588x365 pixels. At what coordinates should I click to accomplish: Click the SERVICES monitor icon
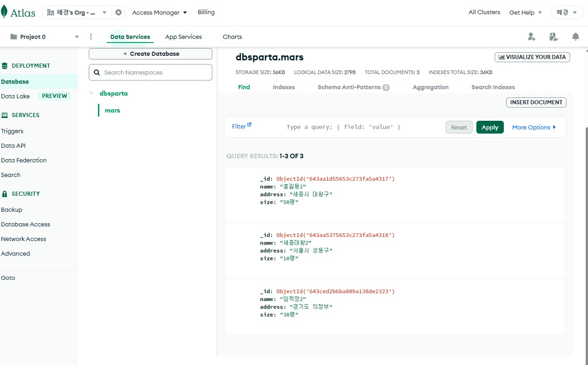click(x=5, y=115)
